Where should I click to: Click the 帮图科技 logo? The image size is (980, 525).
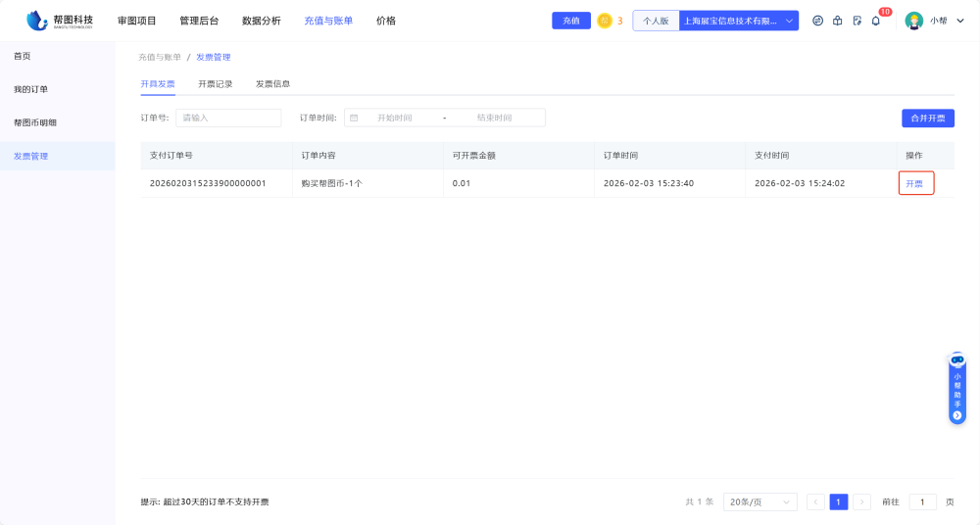click(x=60, y=21)
